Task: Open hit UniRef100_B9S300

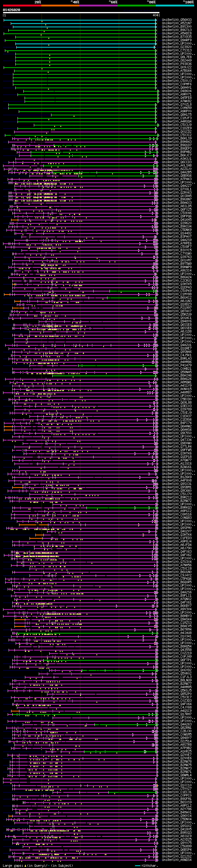Action: tap(177, 26)
